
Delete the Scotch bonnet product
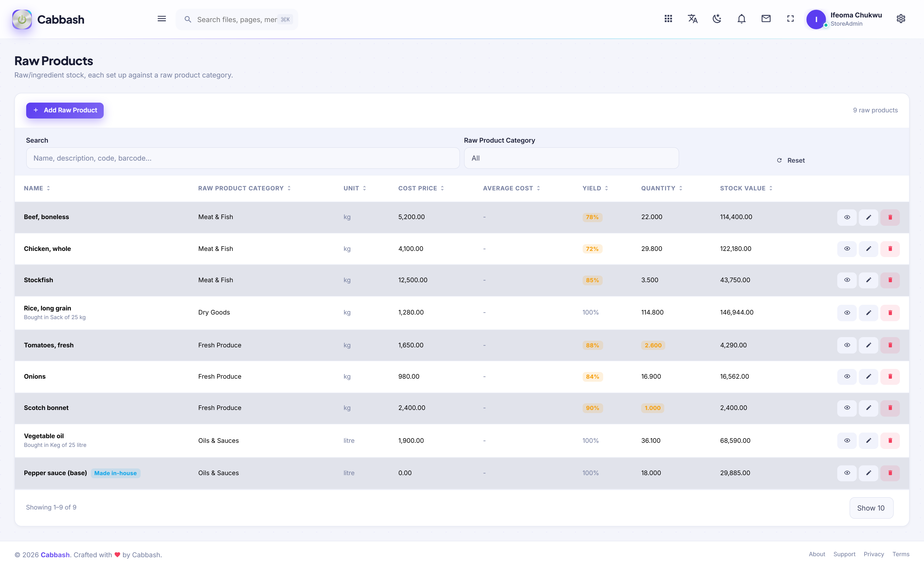coord(890,408)
